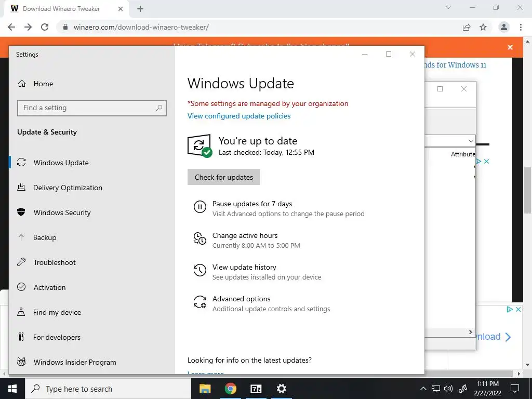
Task: Open File Explorer from taskbar
Action: (205, 389)
